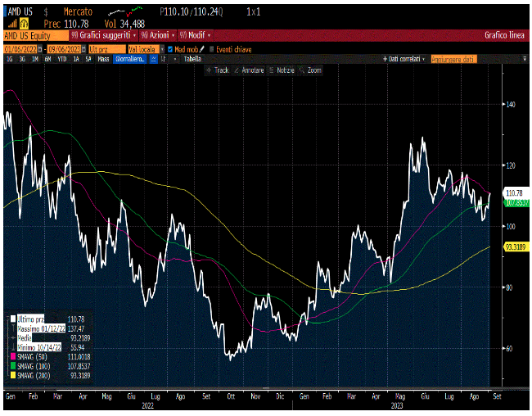
Task: Click the green SMAVG (100) color swatch
Action: tap(13, 366)
